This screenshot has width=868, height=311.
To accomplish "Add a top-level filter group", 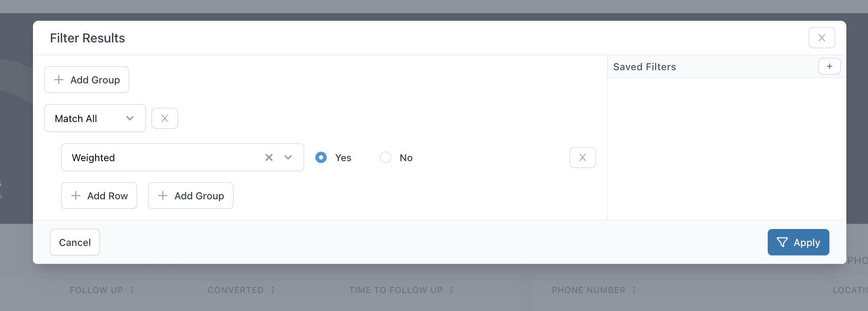I will tap(87, 80).
